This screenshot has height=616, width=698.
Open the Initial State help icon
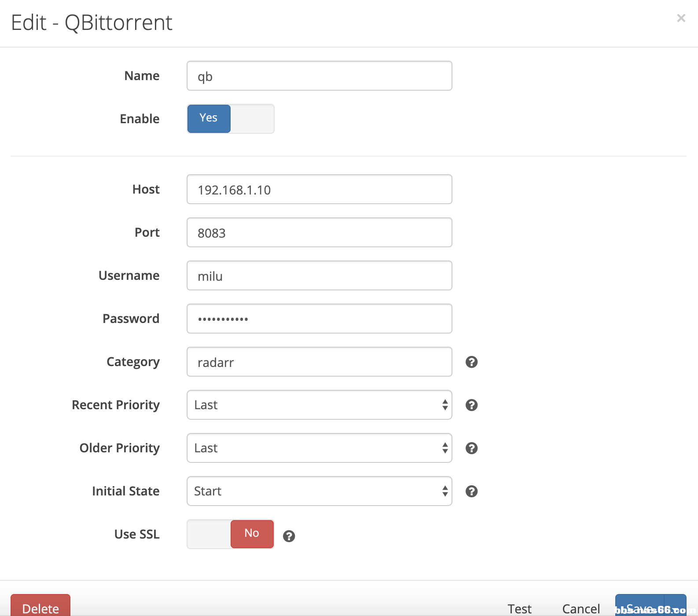pos(471,491)
